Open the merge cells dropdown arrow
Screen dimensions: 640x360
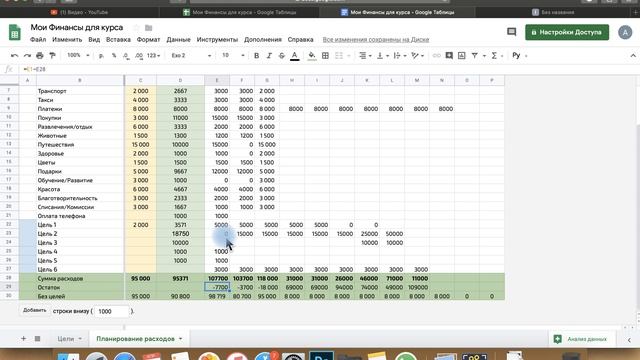tap(349, 56)
